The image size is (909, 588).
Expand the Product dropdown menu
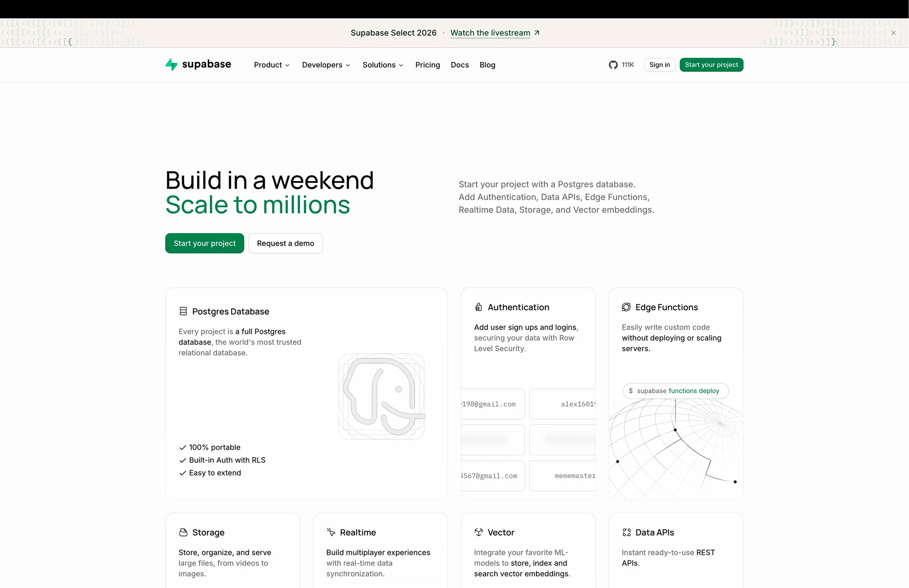tap(271, 65)
